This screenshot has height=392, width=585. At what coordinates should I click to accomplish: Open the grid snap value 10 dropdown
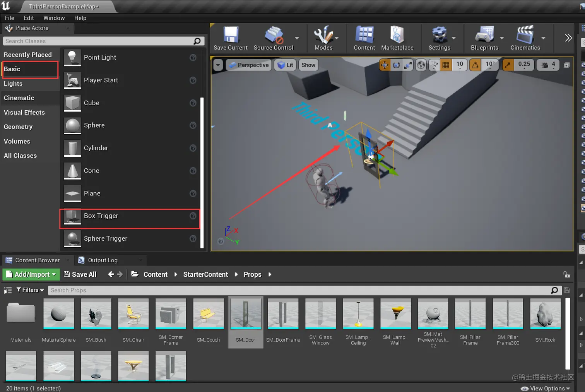click(460, 65)
